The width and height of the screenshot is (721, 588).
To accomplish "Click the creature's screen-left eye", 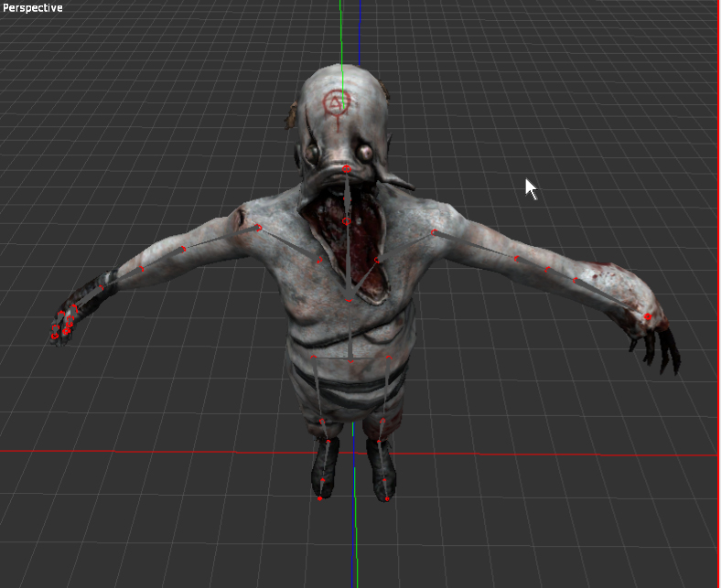I will (313, 153).
